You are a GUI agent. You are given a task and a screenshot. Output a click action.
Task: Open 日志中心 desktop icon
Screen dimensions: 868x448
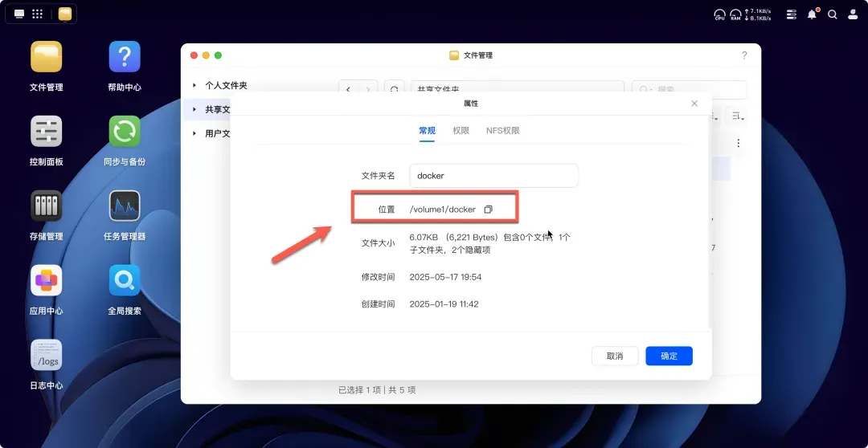(x=47, y=355)
